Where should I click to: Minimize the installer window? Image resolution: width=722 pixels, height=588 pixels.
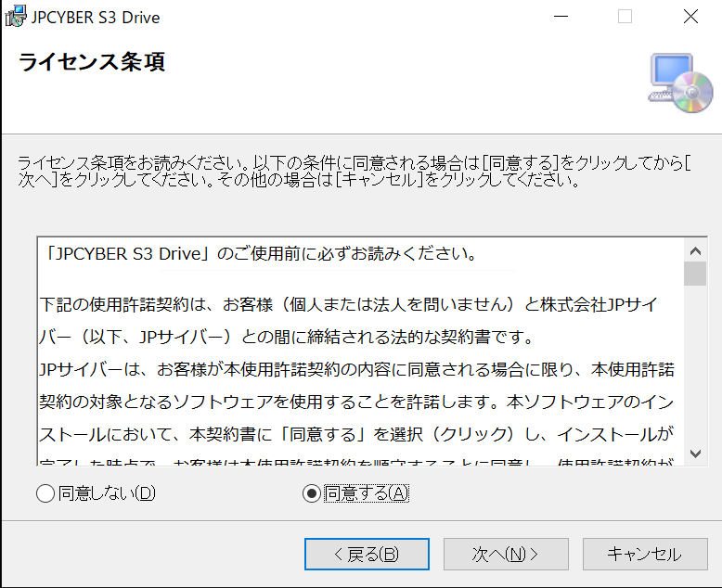(561, 17)
